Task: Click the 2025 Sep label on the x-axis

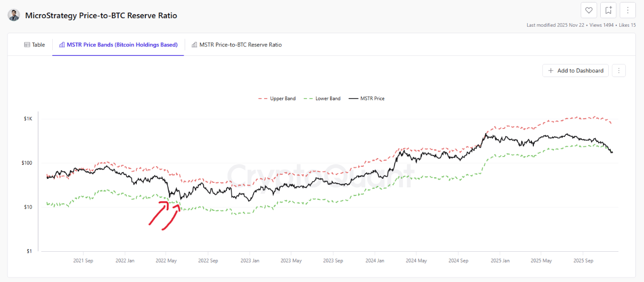Action: pyautogui.click(x=583, y=261)
